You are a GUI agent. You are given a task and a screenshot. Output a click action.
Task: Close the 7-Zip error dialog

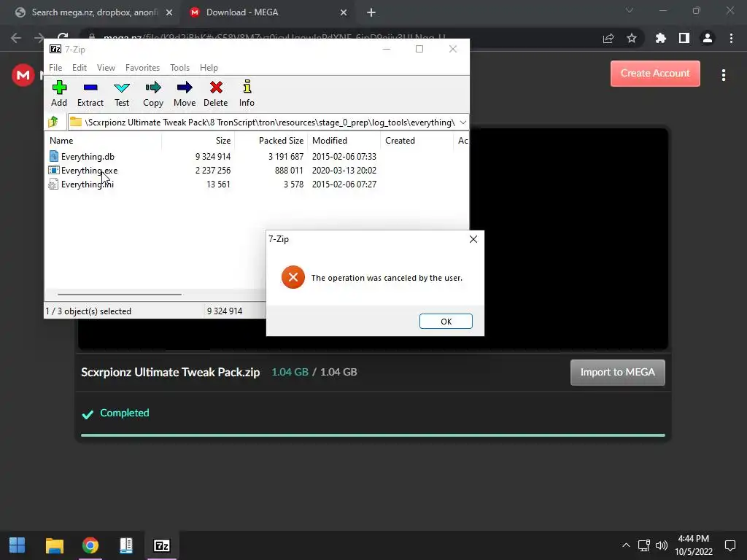pyautogui.click(x=473, y=239)
